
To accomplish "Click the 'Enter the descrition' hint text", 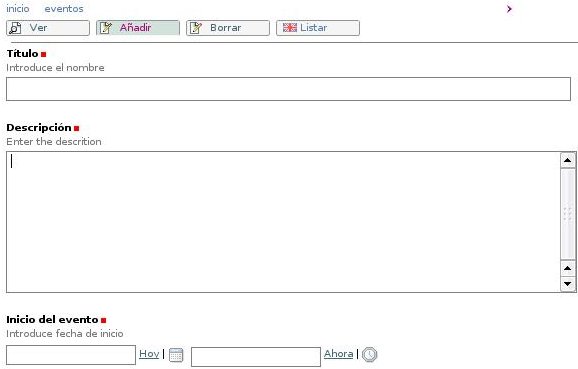I will [54, 142].
